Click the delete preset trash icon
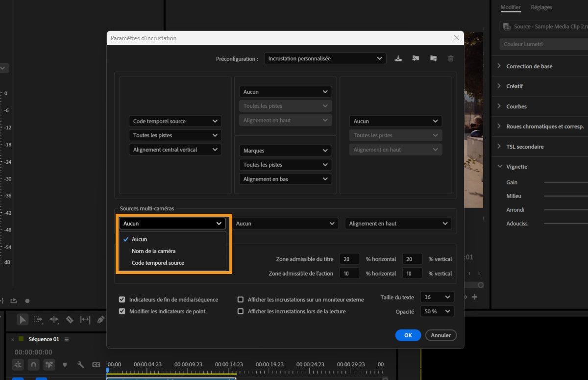Viewport: 588px width, 380px height. click(451, 58)
